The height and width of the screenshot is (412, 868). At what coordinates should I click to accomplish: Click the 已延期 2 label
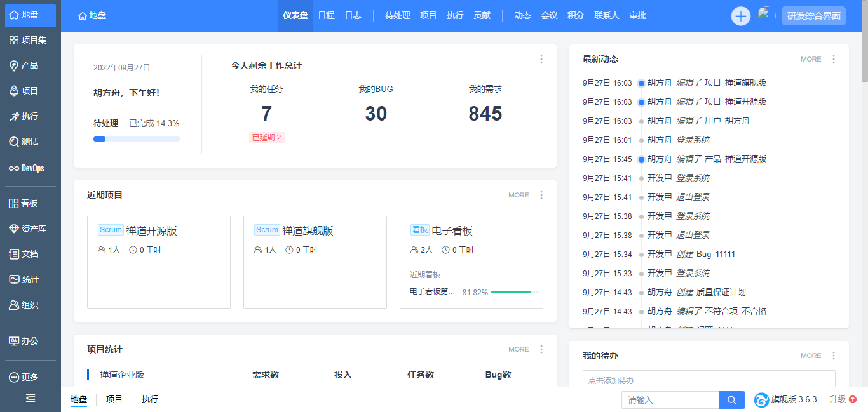pyautogui.click(x=267, y=137)
